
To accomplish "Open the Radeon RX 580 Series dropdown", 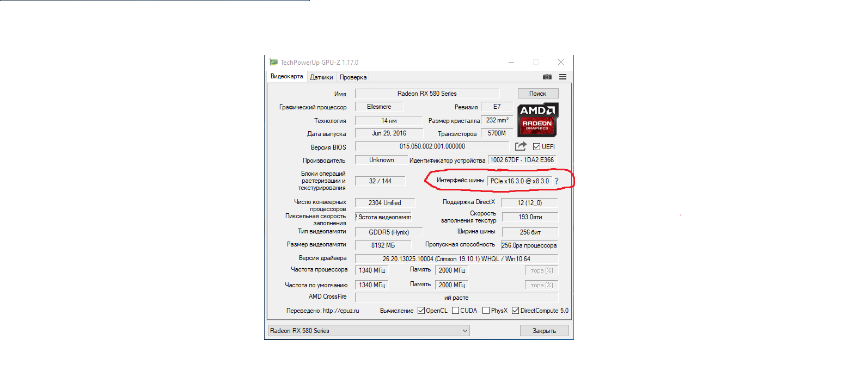I will [x=369, y=331].
